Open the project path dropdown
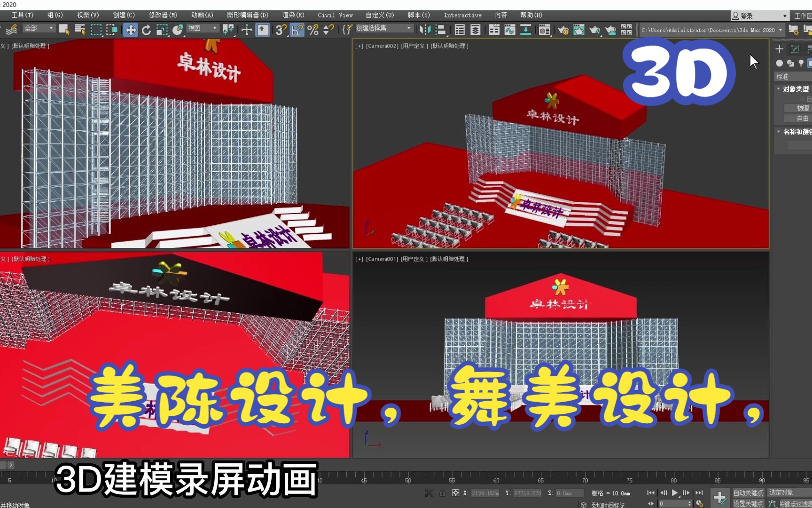812x508 pixels. click(712, 30)
